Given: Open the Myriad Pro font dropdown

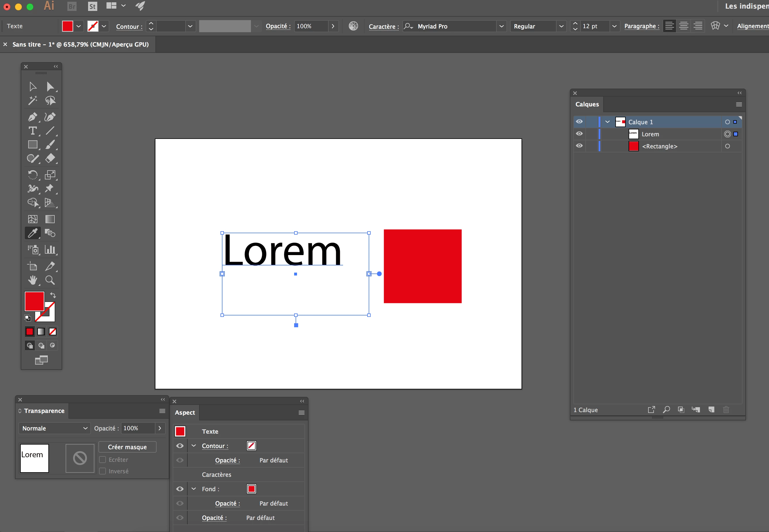Looking at the screenshot, I should [501, 26].
